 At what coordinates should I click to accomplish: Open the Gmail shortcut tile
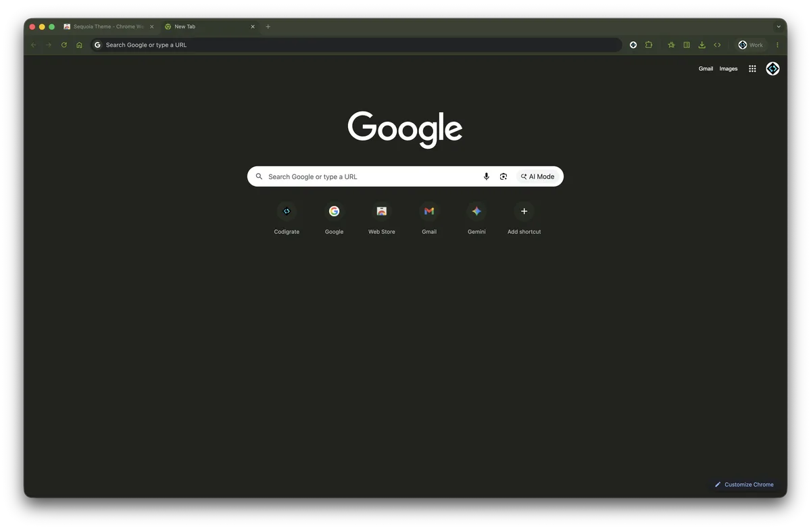(429, 218)
